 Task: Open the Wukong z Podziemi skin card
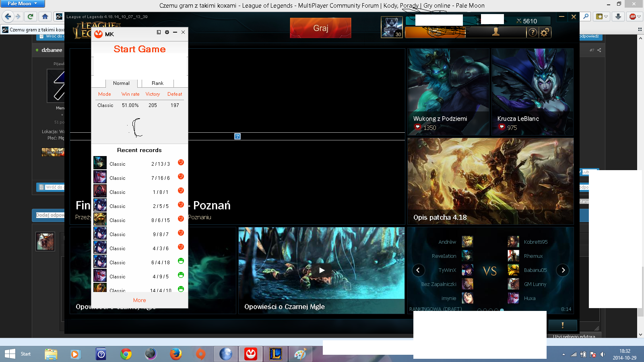click(x=448, y=92)
